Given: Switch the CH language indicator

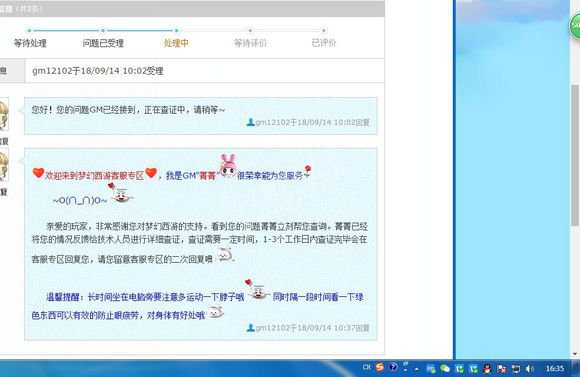Looking at the screenshot, I should click(367, 367).
